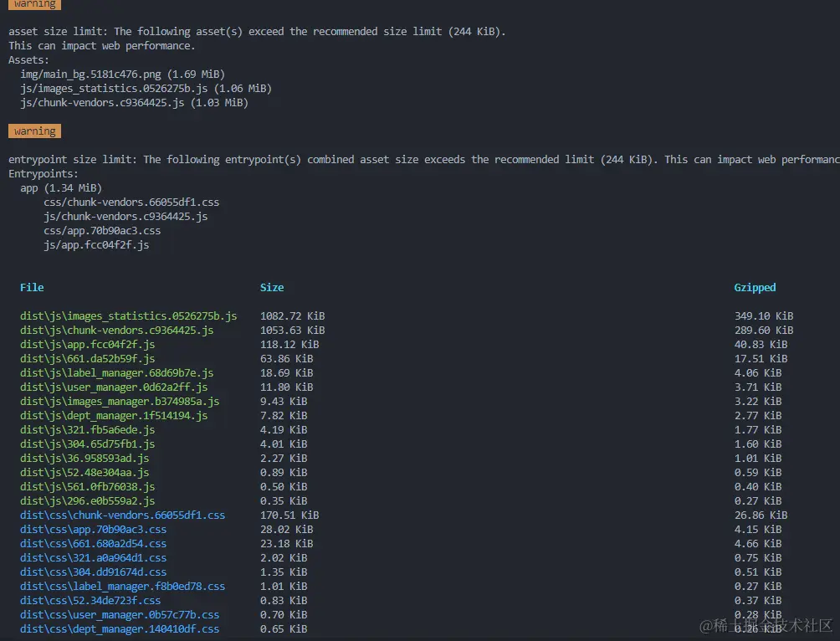Screen dimensions: 840x641
Task: Click the 1082.72 KiB size value
Action: coord(292,316)
